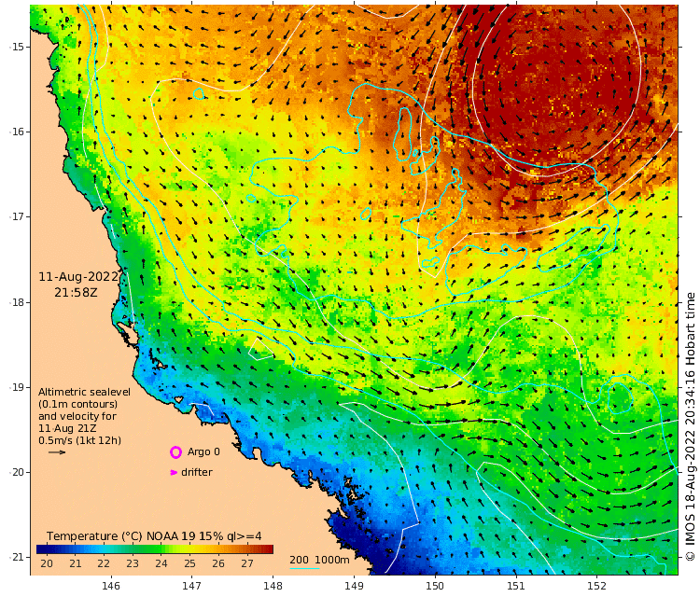Click the date label 11-Aug-2022
700x597 pixels.
click(78, 277)
